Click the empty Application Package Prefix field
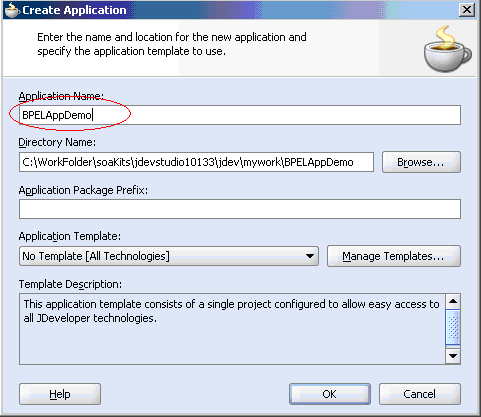The width and height of the screenshot is (481, 417). point(240,209)
